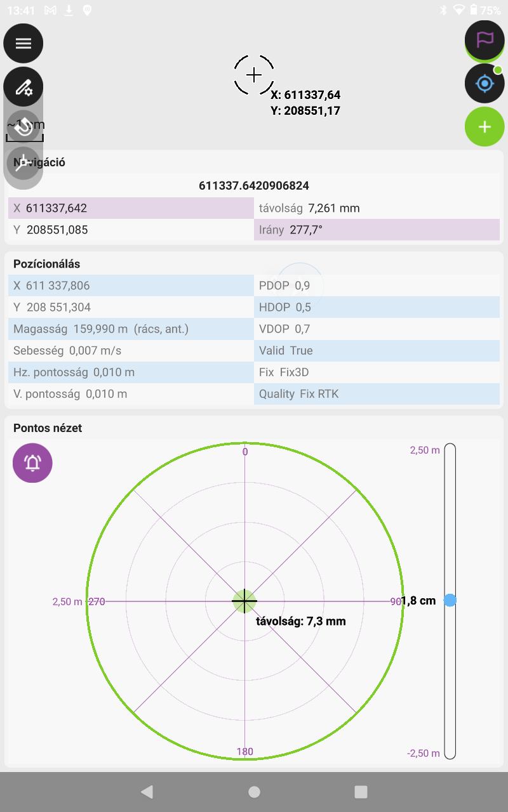This screenshot has height=812, width=508.
Task: Toggle the purple alarm bell in Pontos nézet
Action: pos(33,463)
